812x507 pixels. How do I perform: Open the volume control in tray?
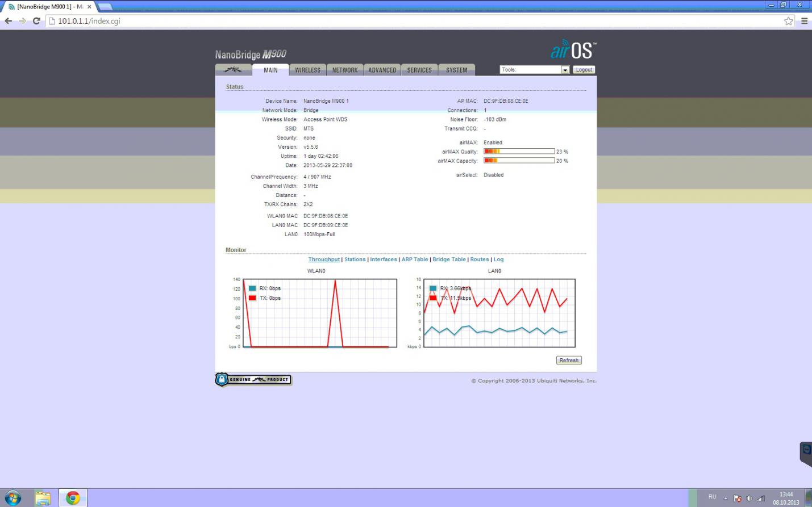click(749, 498)
